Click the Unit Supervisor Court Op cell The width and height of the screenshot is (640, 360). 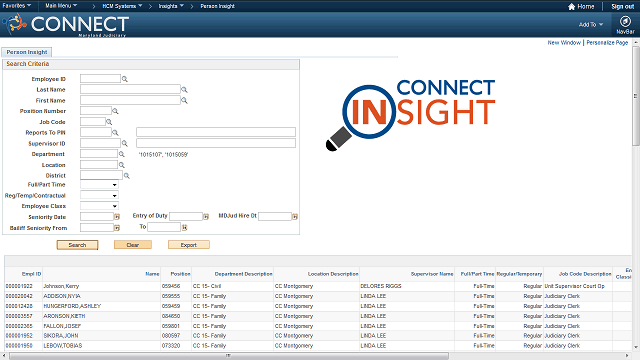click(574, 286)
